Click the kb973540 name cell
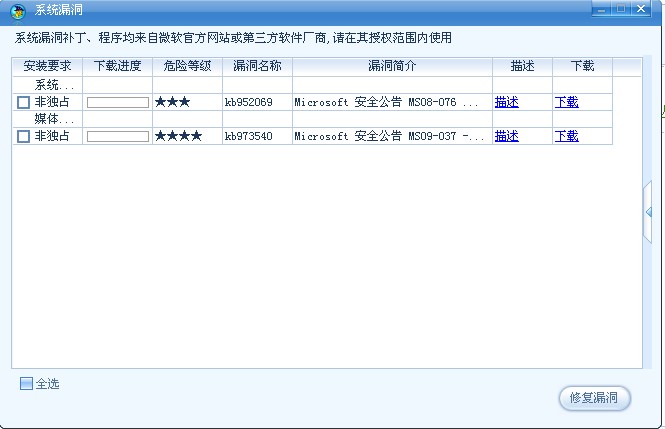Screen dimensions: 665x429 click(257, 136)
